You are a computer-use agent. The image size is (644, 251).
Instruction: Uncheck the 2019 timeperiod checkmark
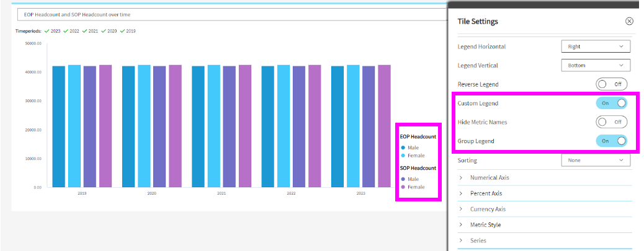point(122,31)
